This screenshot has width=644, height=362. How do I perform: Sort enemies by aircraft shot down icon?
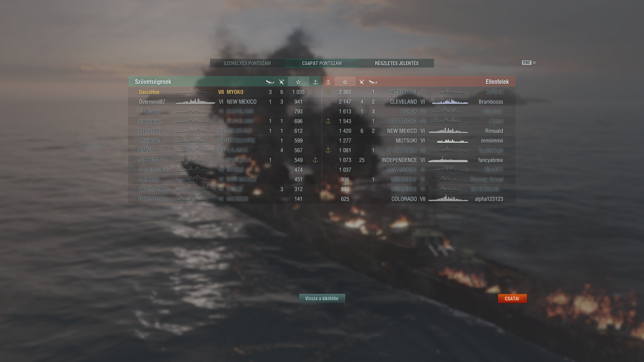point(362,82)
